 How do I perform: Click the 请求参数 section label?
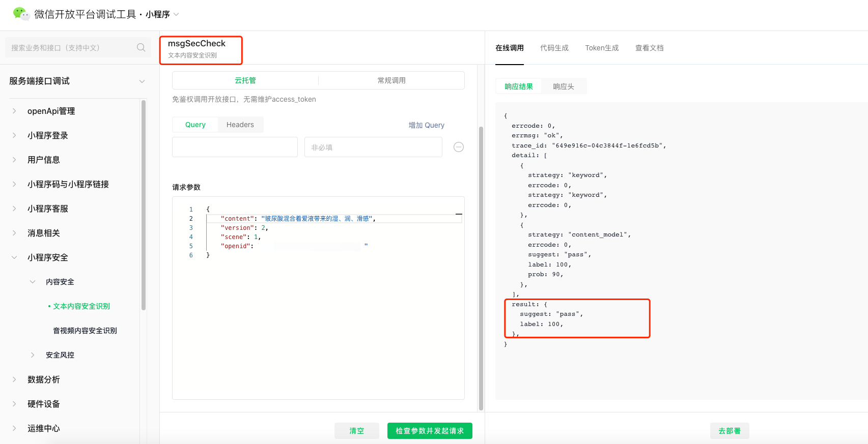click(186, 187)
